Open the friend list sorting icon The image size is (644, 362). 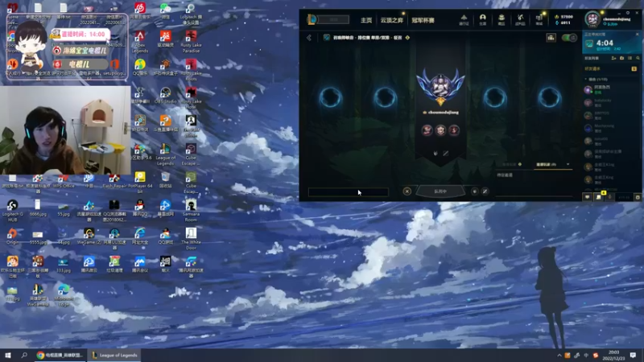click(630, 58)
